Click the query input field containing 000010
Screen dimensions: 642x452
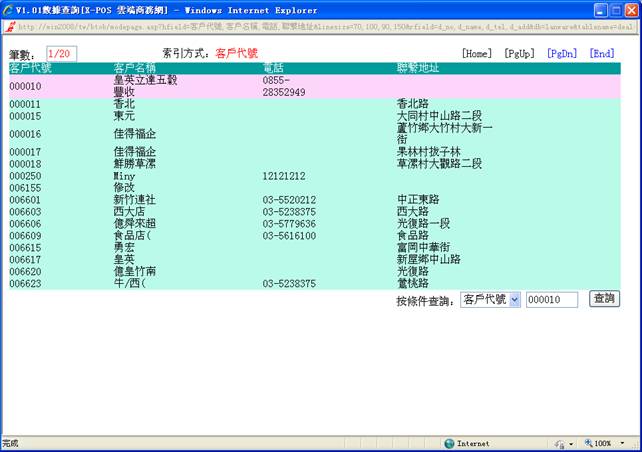tap(552, 299)
